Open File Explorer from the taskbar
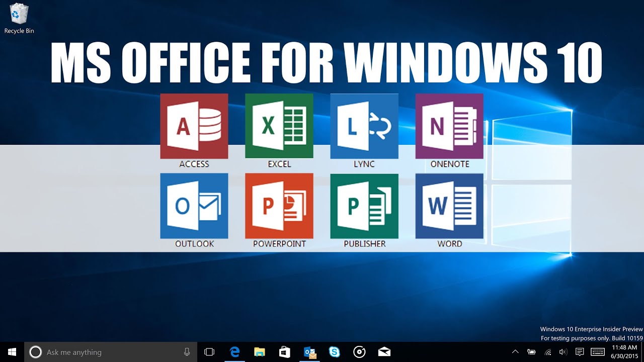The height and width of the screenshot is (362, 644). 260,352
